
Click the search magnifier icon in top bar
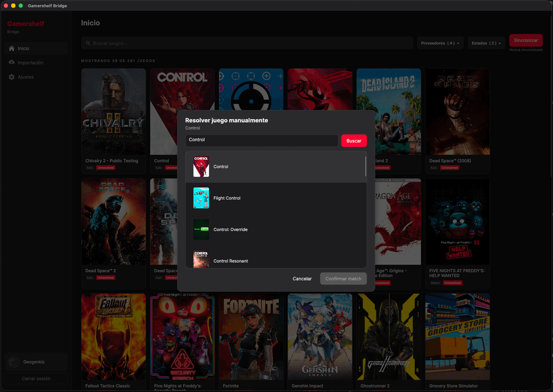89,43
